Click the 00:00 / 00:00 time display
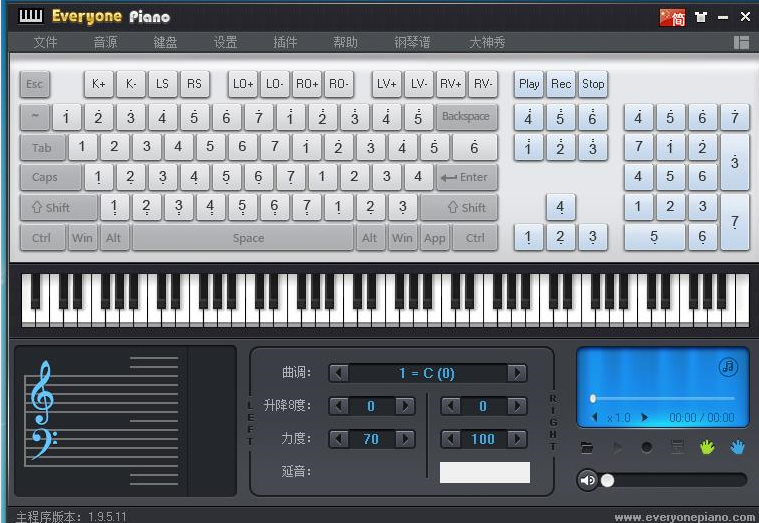The height and width of the screenshot is (523, 759). point(701,417)
